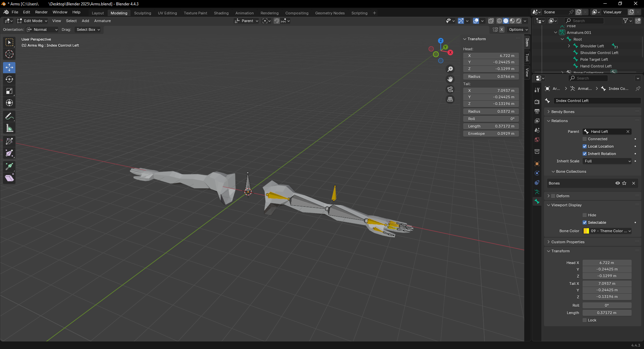
Task: Choose the Shear tool
Action: (9, 178)
